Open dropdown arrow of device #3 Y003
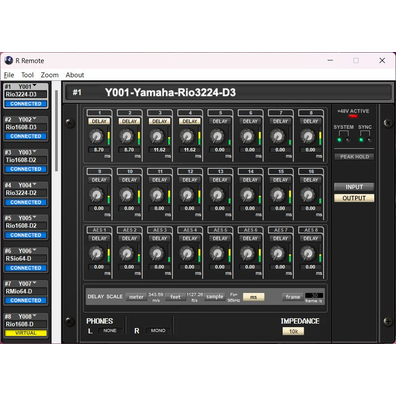This screenshot has width=396, height=396. [34, 152]
